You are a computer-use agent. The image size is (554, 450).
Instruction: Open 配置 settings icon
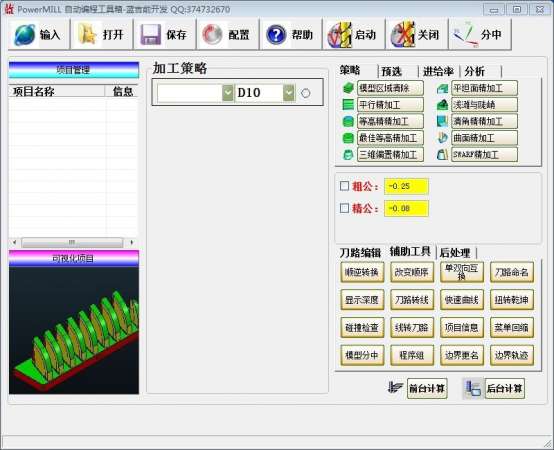(x=212, y=35)
